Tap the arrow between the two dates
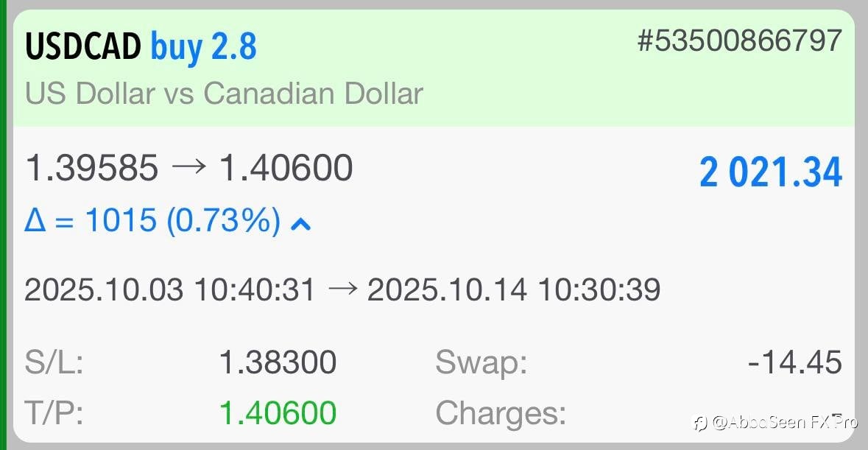868x450 pixels. 341,289
